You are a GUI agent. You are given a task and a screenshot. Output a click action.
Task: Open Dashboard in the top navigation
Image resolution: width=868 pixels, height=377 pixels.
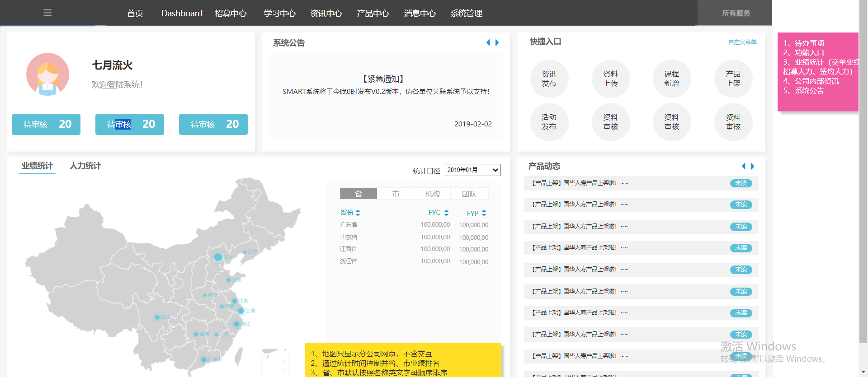coord(182,13)
